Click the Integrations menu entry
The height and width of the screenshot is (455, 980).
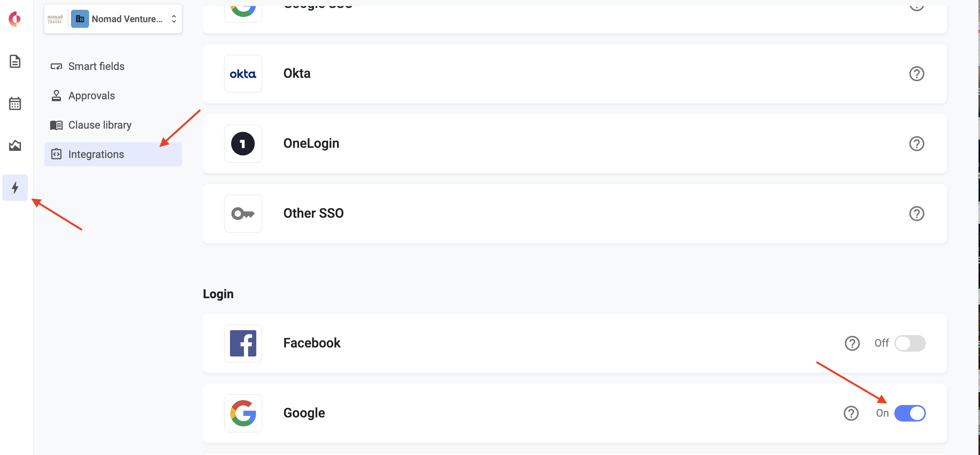coord(96,154)
